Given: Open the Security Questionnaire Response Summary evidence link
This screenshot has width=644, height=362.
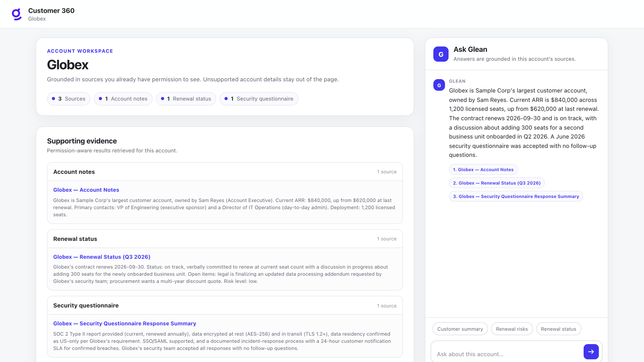Looking at the screenshot, I should pos(125,324).
